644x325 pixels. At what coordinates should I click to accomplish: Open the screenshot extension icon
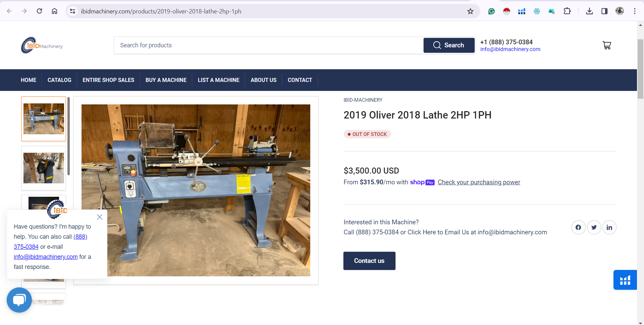click(552, 11)
